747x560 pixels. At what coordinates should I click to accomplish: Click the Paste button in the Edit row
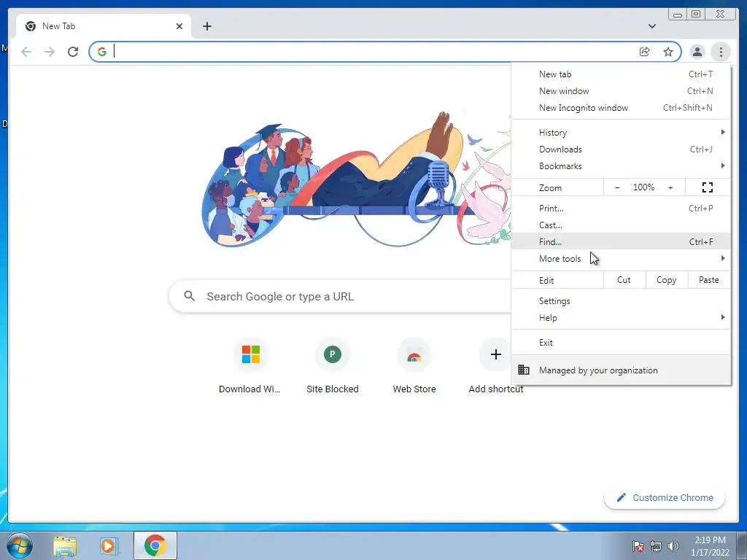point(709,280)
